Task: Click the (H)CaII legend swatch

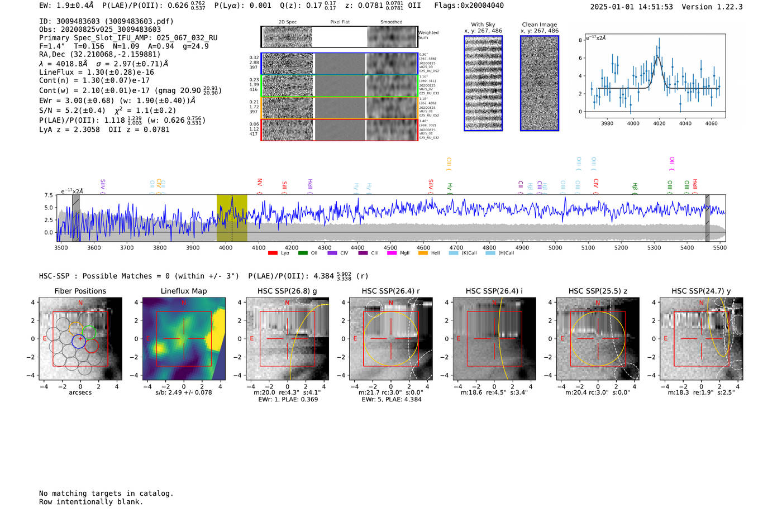Action: tap(490, 253)
